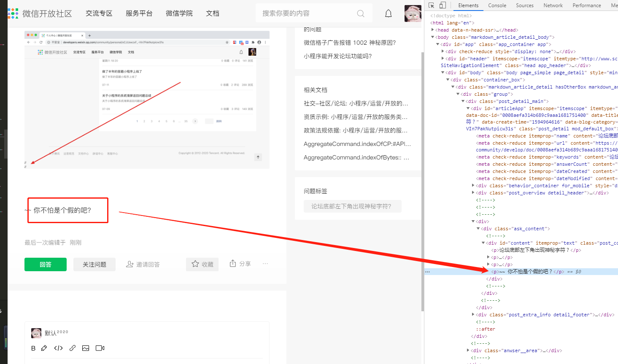Open related doc 社交-社区/论坛
Viewport: 618px width, 364px height.
(x=356, y=103)
